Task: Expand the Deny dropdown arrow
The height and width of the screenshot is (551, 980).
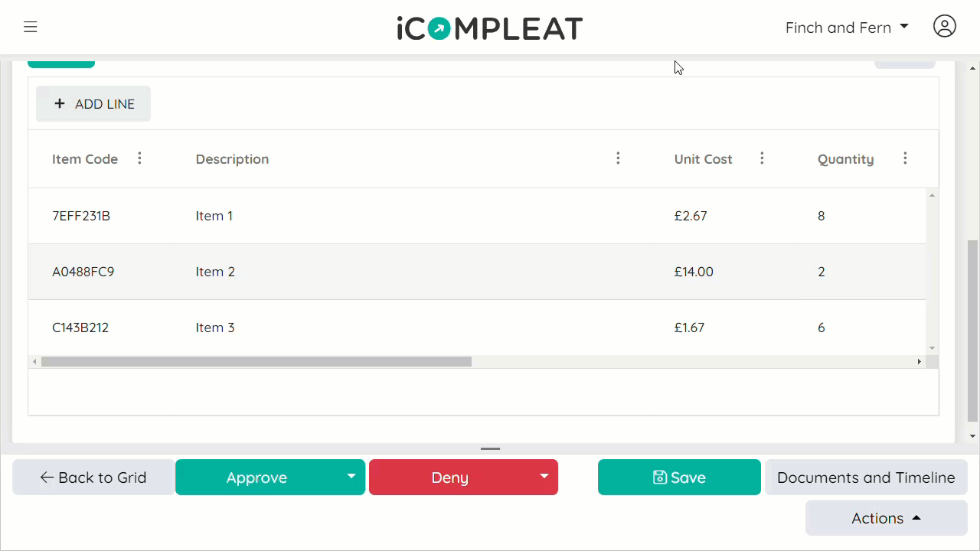Action: [544, 477]
